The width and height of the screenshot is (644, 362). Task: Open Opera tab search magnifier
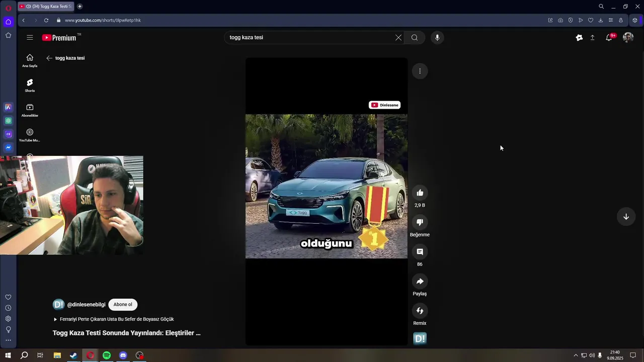tap(601, 7)
